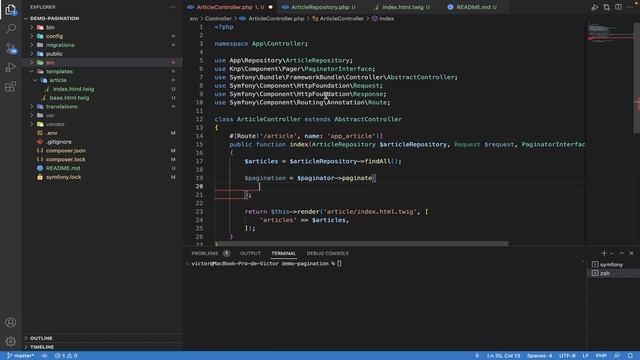Open the OUTPUT panel tab
Viewport: 640px width, 360px height.
250,253
